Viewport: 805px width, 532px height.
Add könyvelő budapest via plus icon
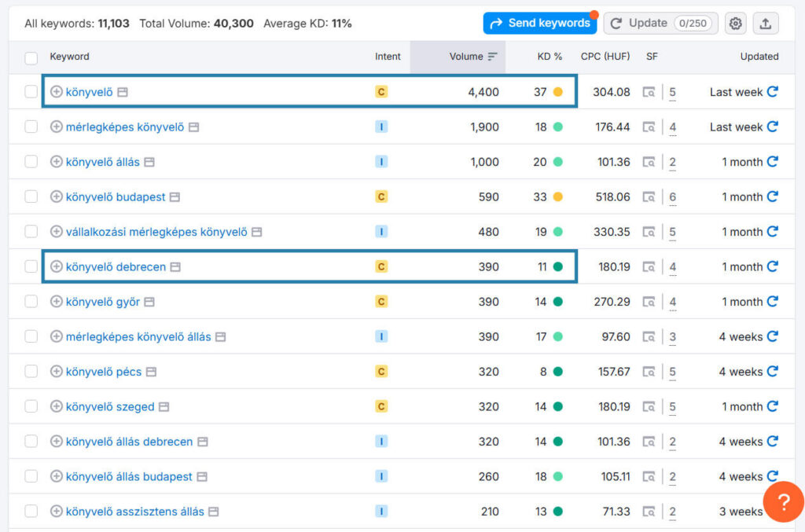point(57,196)
